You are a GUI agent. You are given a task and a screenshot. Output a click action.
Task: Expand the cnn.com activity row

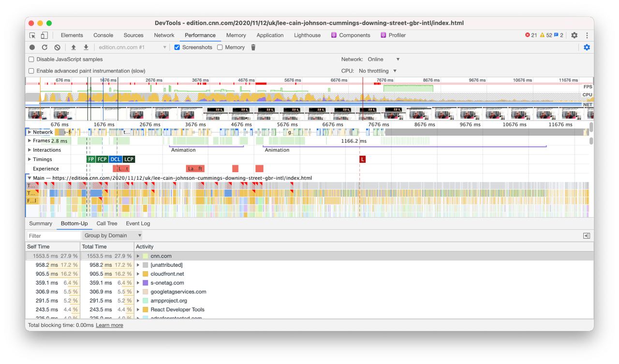tap(138, 256)
